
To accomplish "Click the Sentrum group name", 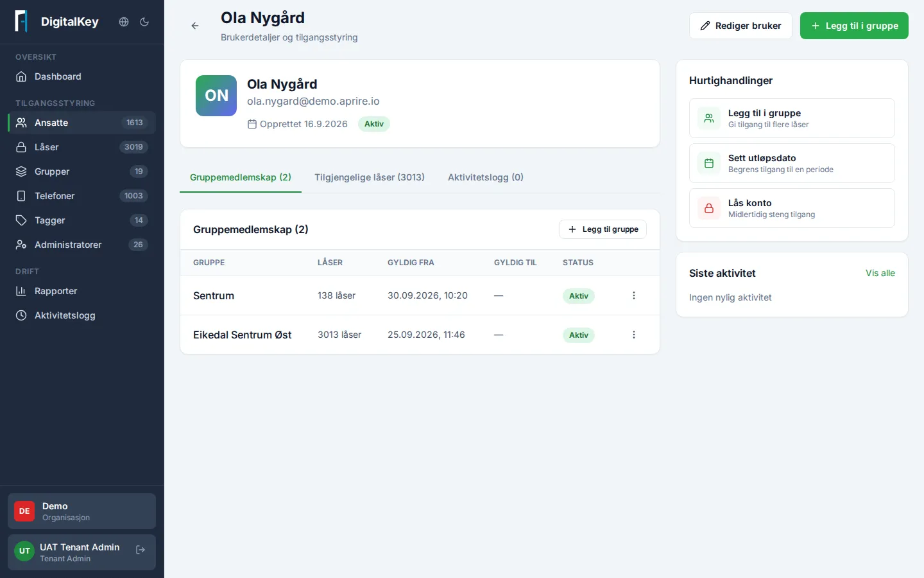I will pyautogui.click(x=214, y=295).
